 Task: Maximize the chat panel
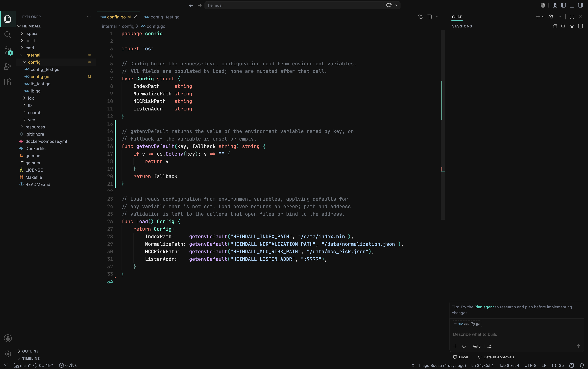(572, 17)
